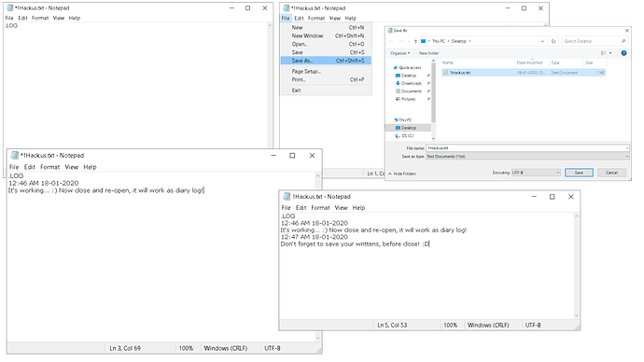644x362 pixels.
Task: Click the New folder button
Action: [428, 53]
